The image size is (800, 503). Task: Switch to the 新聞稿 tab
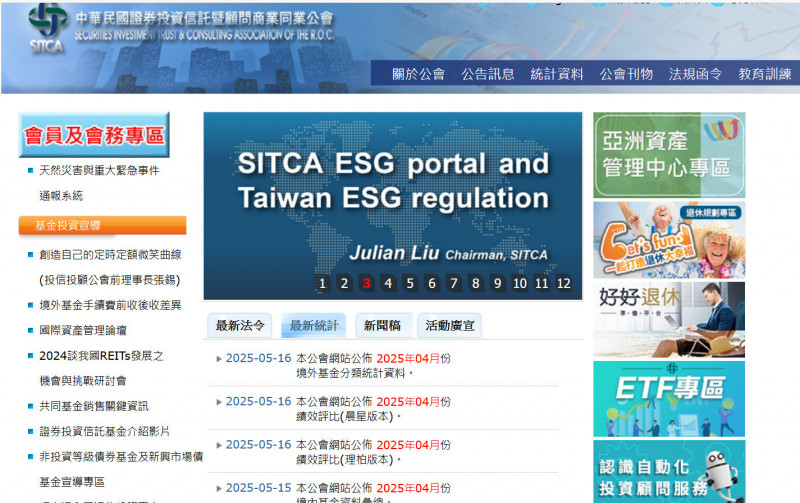click(x=382, y=325)
